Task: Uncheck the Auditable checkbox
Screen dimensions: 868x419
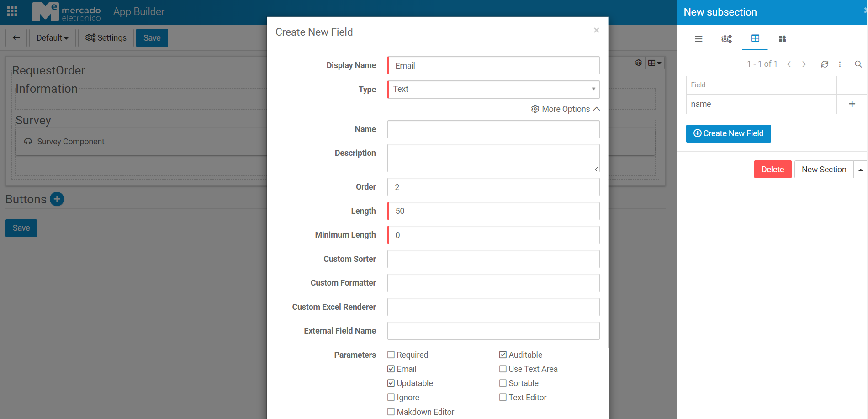Action: 503,355
